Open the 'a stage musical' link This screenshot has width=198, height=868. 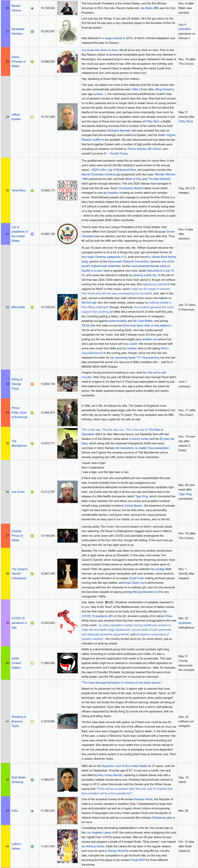click(112, 38)
